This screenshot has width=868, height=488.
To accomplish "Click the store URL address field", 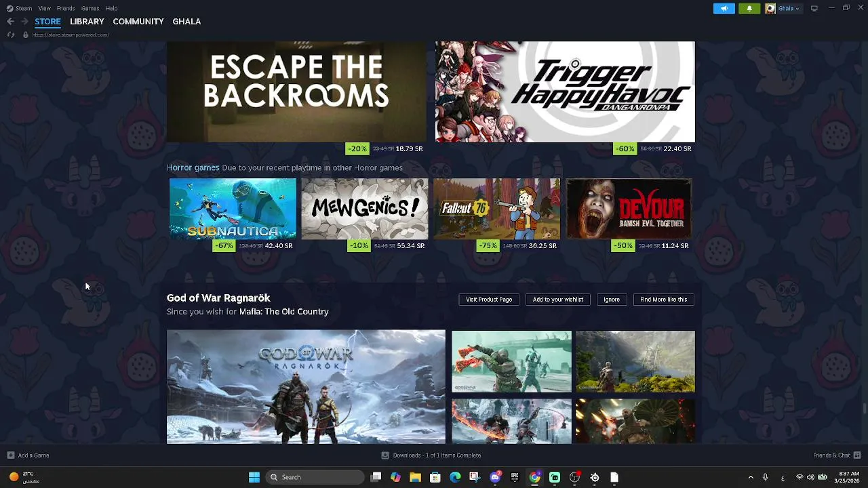I will click(71, 35).
